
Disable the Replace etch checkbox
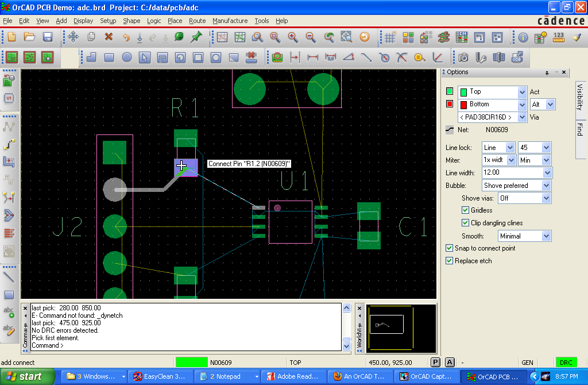pos(450,261)
